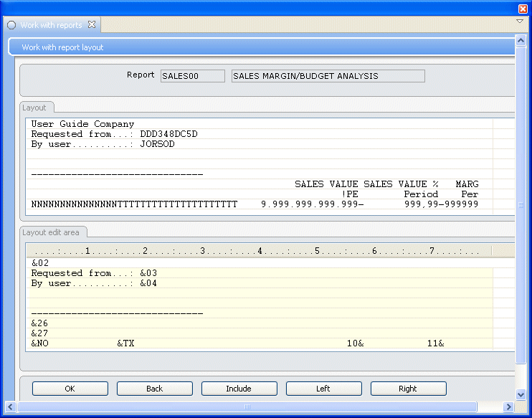This screenshot has width=532, height=418.
Task: Select the Layout tab
Action: 34,108
